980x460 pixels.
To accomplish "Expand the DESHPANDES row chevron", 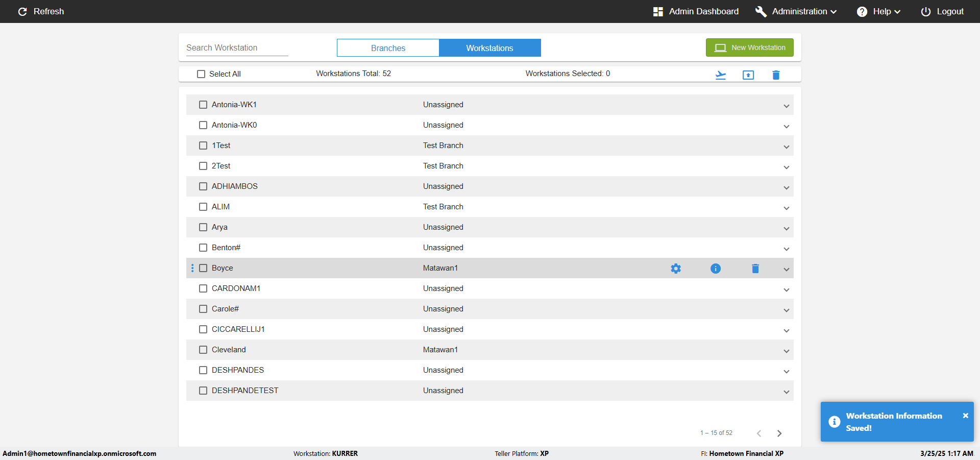I will [786, 372].
